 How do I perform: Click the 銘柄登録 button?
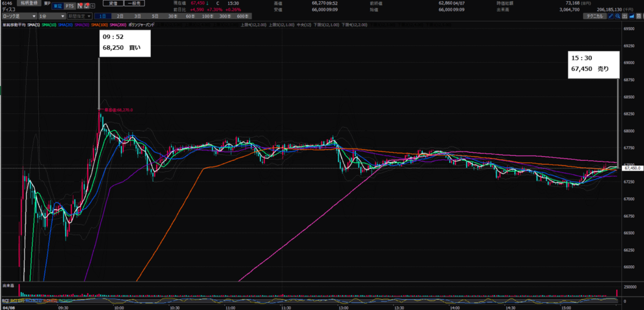(x=29, y=4)
